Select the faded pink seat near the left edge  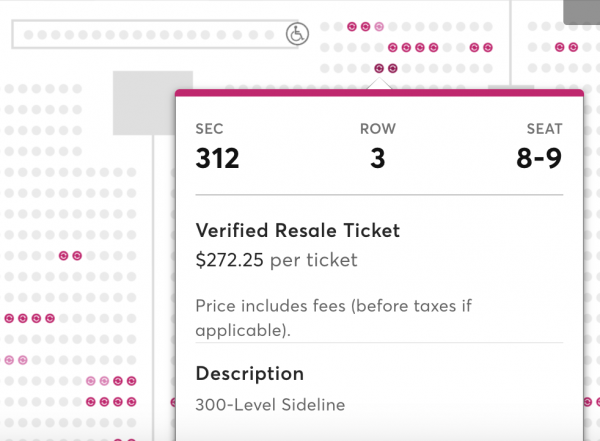9,360
